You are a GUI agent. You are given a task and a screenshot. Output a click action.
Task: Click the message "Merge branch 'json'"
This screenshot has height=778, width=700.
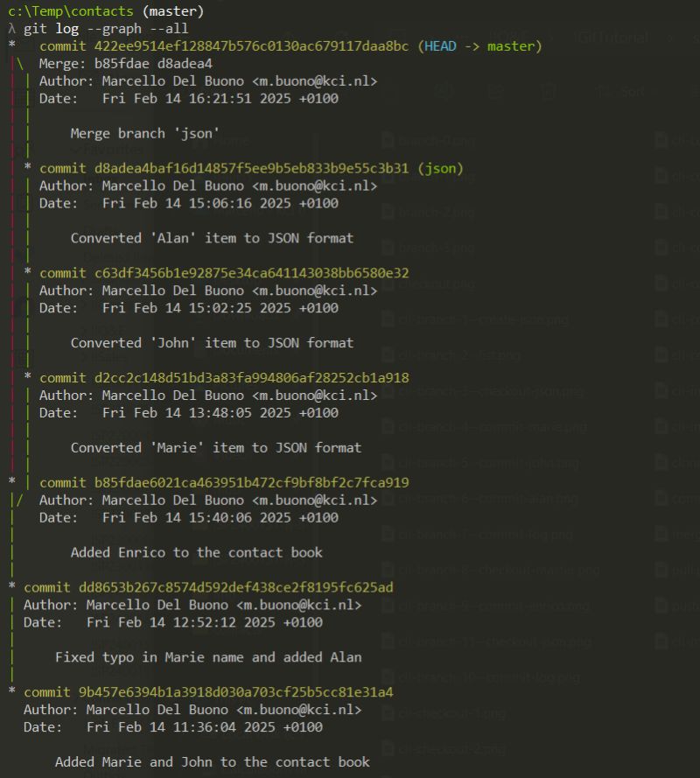coord(145,134)
